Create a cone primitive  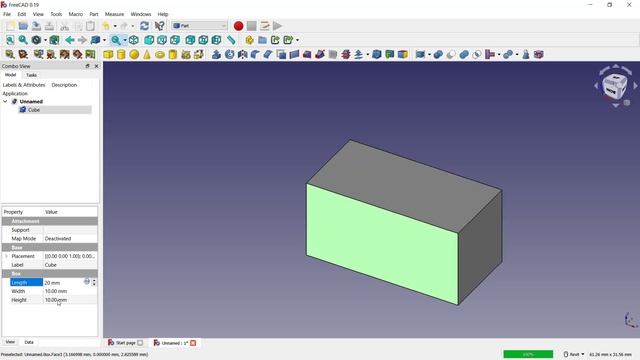147,54
